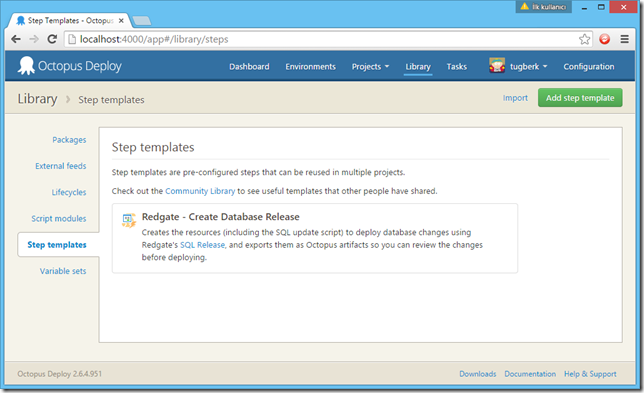
Task: Click the Step templates breadcrumb text
Action: pos(111,100)
